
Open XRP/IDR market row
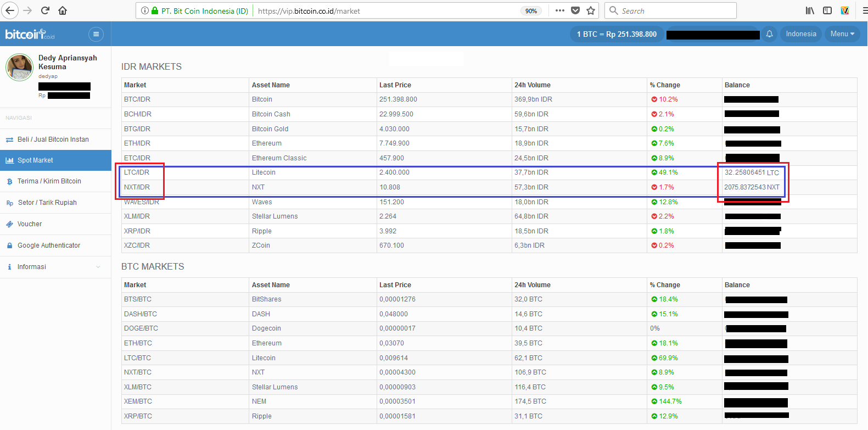coord(489,231)
